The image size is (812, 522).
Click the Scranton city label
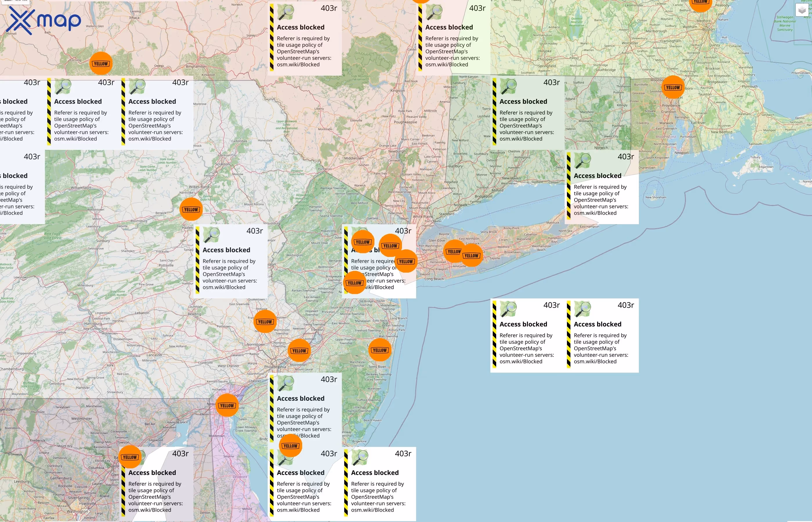pyautogui.click(x=222, y=164)
